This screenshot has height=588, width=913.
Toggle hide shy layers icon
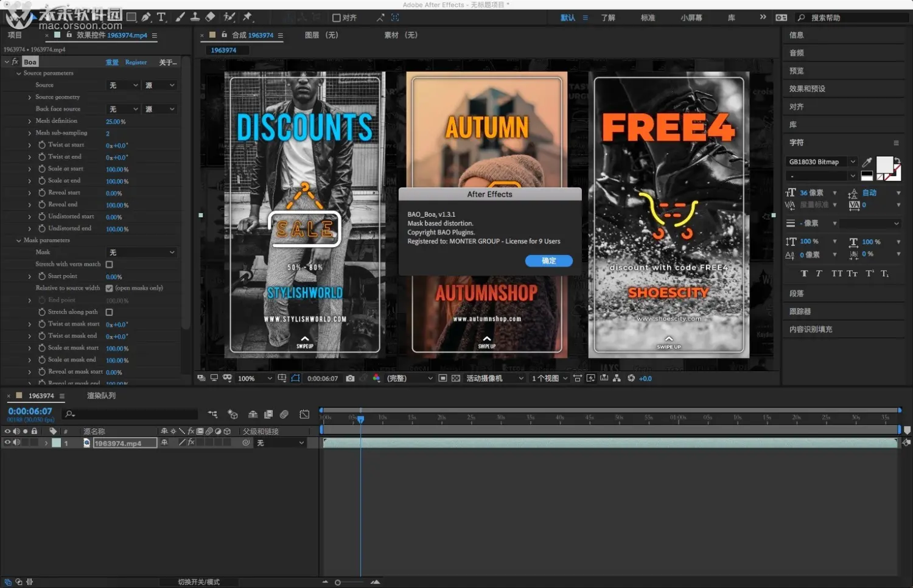(x=253, y=415)
